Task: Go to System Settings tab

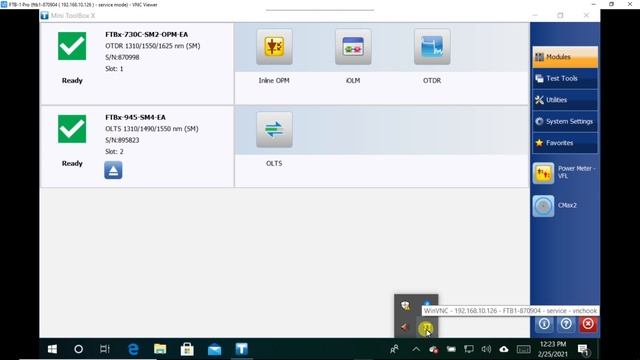Action: (565, 121)
